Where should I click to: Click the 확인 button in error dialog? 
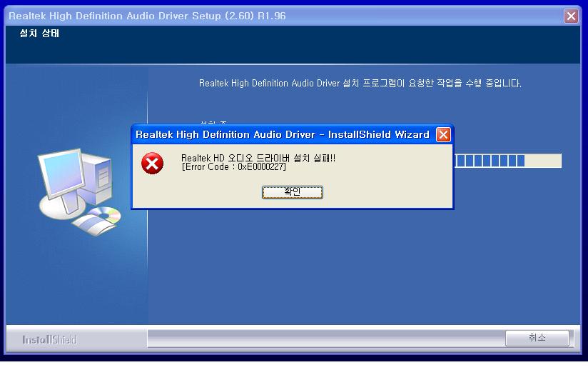[292, 192]
